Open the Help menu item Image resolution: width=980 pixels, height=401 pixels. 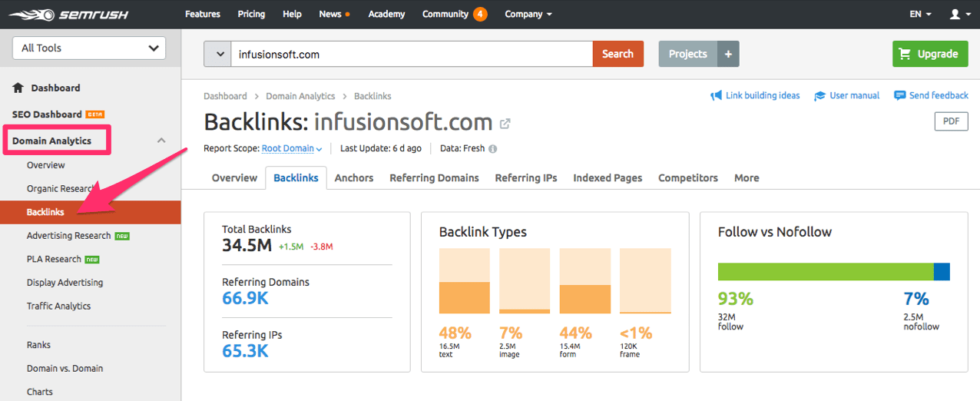(x=292, y=14)
